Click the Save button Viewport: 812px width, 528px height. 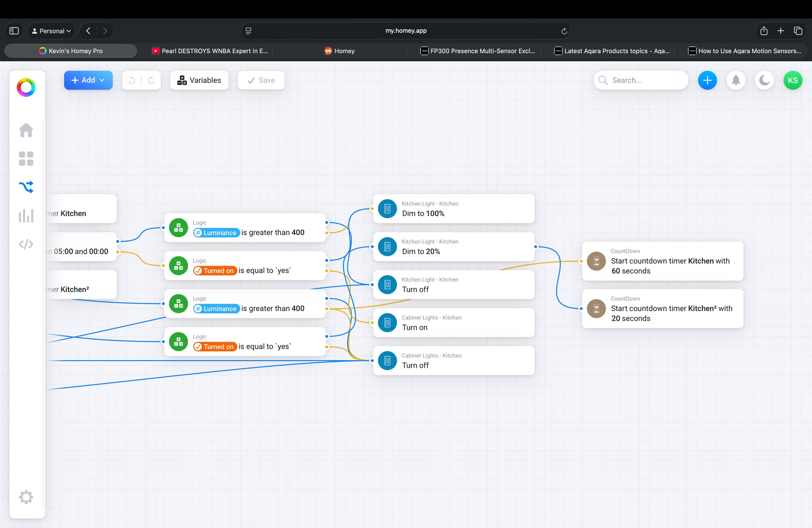tap(261, 80)
